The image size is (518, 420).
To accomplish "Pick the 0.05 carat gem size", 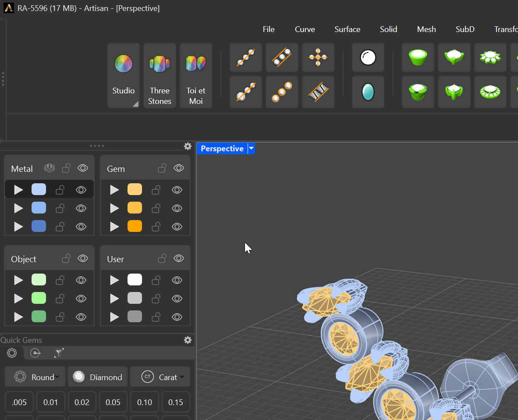I will point(113,402).
